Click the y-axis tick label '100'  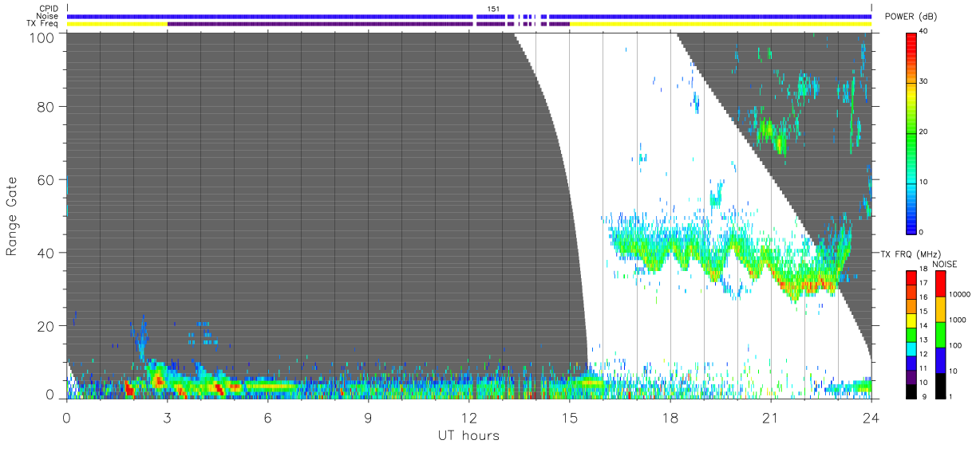point(41,37)
